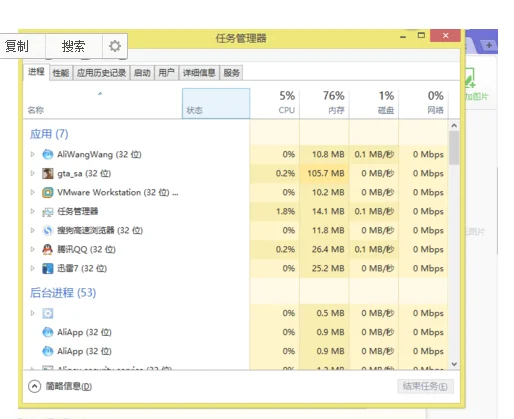
Task: Click the 迅雷7 app icon
Action: [x=48, y=268]
